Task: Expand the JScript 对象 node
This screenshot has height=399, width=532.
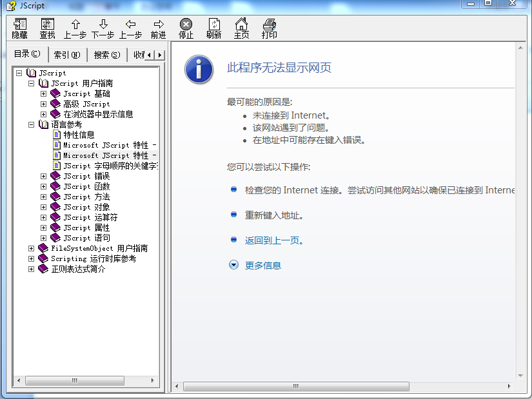Action: [43, 207]
